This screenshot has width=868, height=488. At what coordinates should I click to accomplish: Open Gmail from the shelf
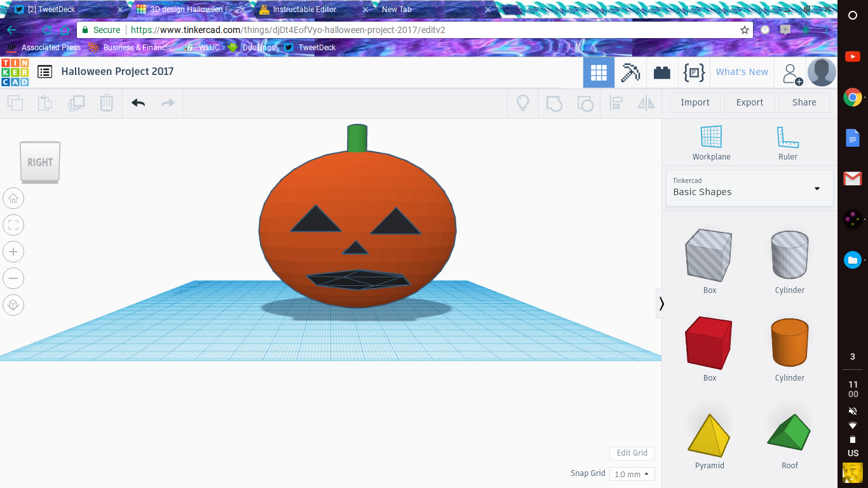click(x=853, y=179)
